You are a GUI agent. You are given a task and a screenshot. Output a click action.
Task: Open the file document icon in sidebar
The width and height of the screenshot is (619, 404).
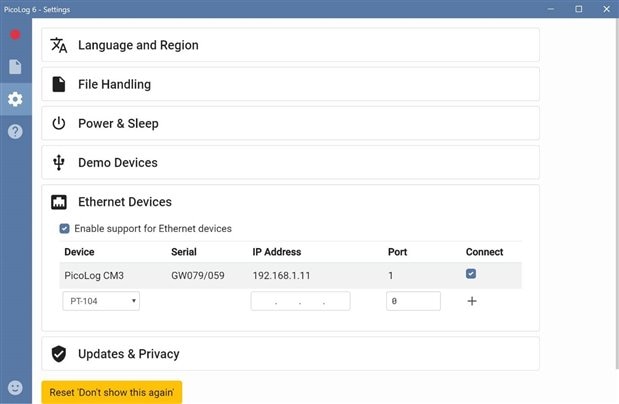coord(15,67)
